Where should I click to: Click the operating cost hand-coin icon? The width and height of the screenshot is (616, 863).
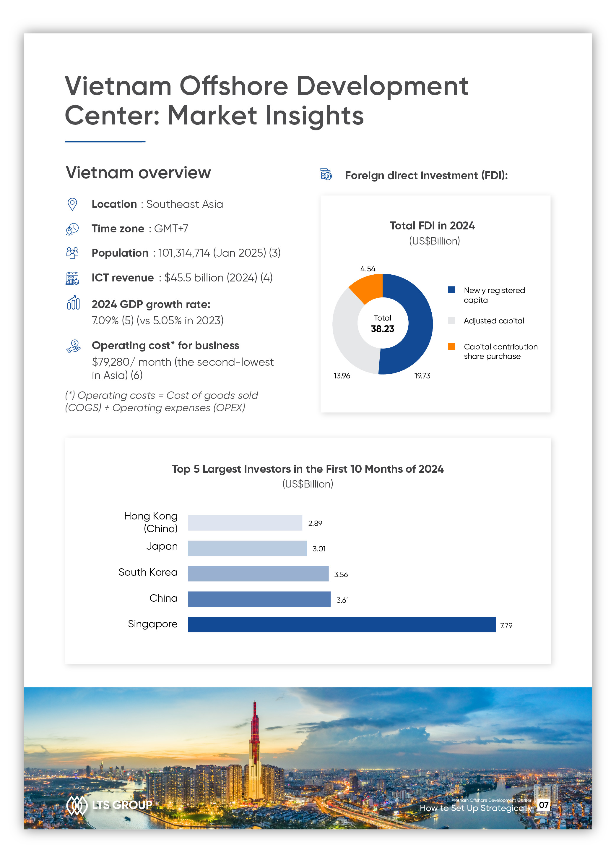(x=73, y=346)
